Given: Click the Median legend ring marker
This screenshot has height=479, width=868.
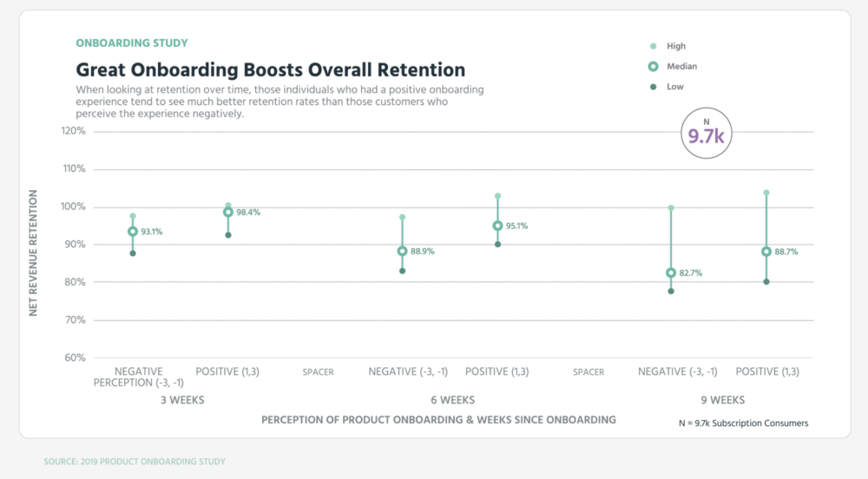Looking at the screenshot, I should pos(653,66).
